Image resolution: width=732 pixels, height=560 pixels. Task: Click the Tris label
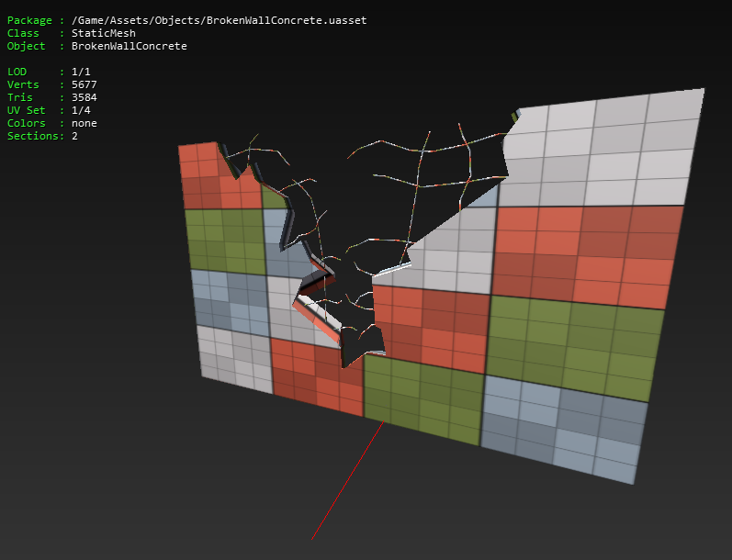click(x=19, y=97)
